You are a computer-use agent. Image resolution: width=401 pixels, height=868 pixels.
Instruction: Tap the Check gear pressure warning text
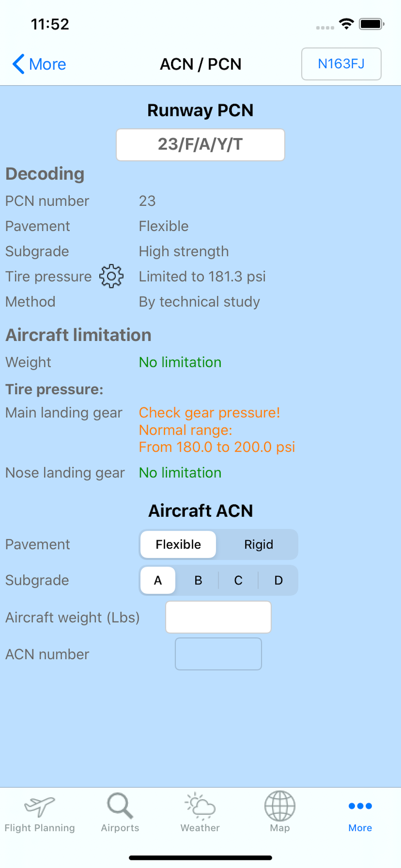[x=209, y=413]
